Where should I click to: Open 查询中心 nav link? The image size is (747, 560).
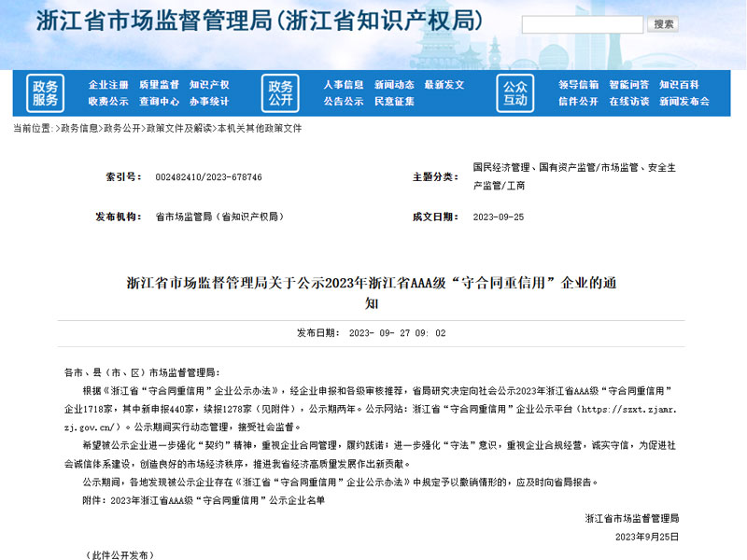pyautogui.click(x=159, y=102)
